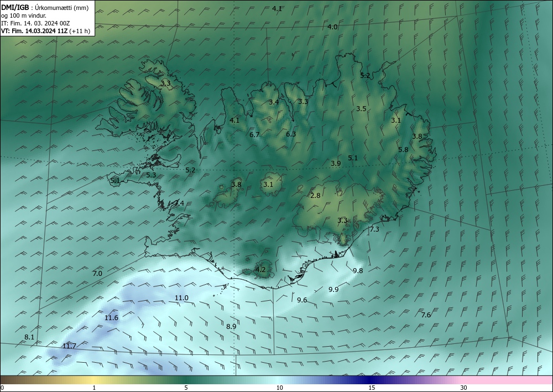Click the 8.9 value south of Iceland
The height and width of the screenshot is (392, 553).
coord(231,326)
